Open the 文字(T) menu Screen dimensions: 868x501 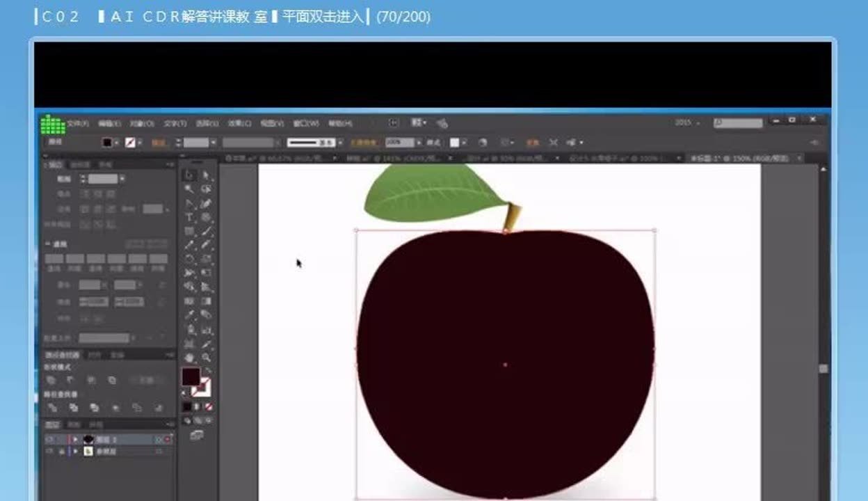(x=175, y=123)
